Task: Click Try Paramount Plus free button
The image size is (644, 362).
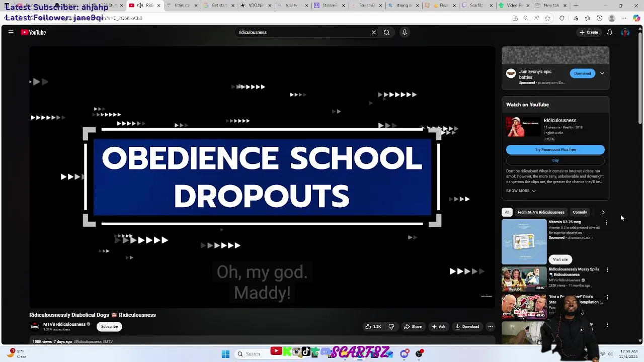Action: pyautogui.click(x=555, y=149)
